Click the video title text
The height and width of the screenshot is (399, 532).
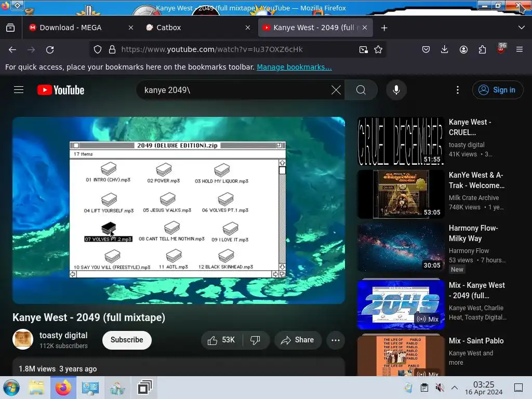point(89,317)
